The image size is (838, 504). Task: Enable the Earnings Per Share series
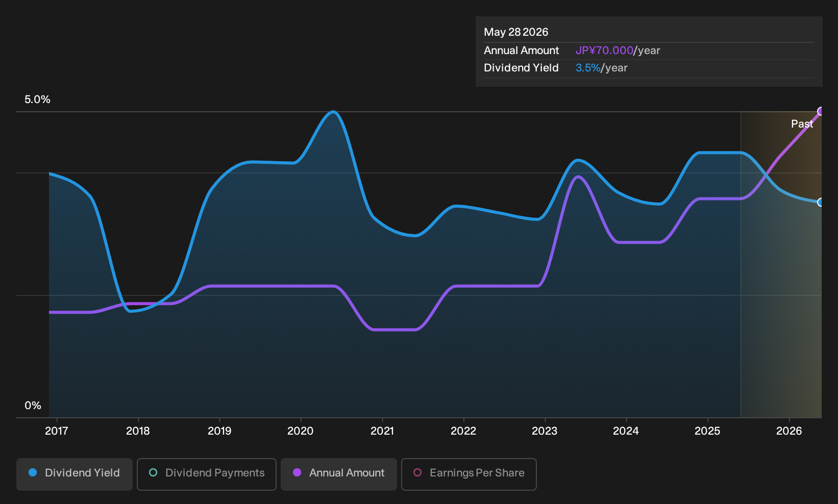point(469,474)
